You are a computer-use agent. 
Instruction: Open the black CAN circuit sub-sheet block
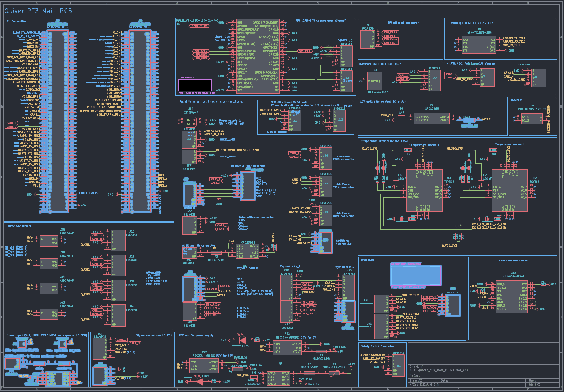click(195, 85)
